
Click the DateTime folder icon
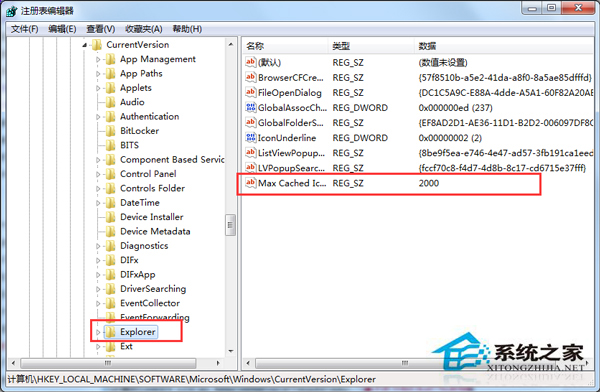click(x=110, y=203)
